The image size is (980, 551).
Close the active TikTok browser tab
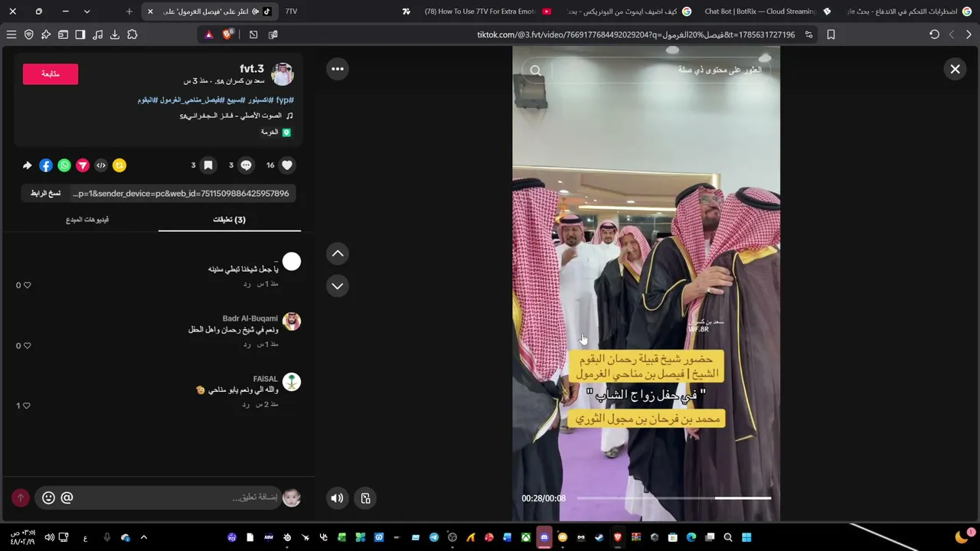point(150,11)
